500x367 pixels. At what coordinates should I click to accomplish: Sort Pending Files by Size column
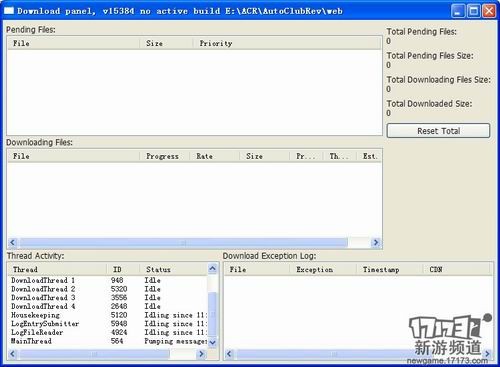[x=166, y=43]
